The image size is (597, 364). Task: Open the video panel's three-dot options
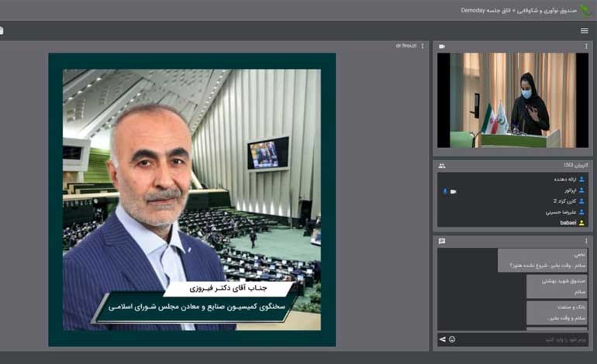tap(586, 46)
